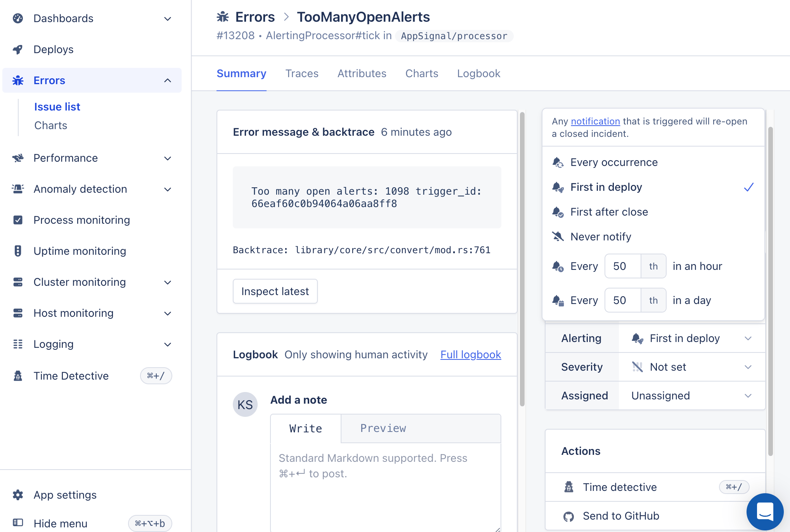
Task: Open Charts under Errors in sidebar
Action: 50,125
